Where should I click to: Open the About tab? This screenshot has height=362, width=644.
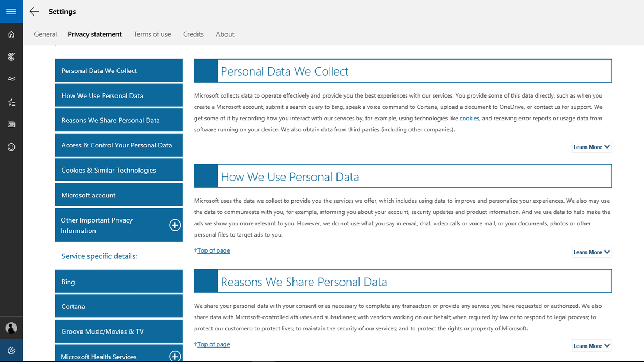coord(225,34)
